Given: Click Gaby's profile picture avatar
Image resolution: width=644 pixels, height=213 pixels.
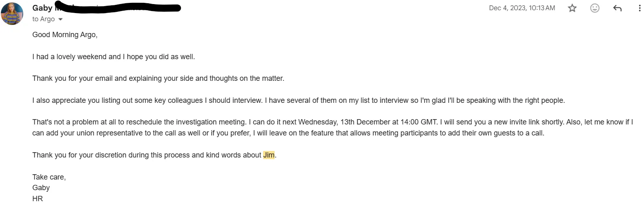Looking at the screenshot, I should click(x=12, y=13).
